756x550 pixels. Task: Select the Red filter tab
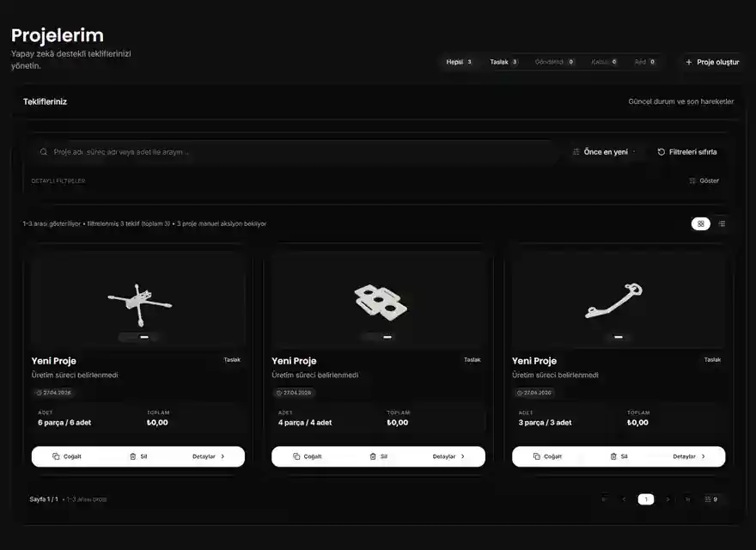[645, 62]
